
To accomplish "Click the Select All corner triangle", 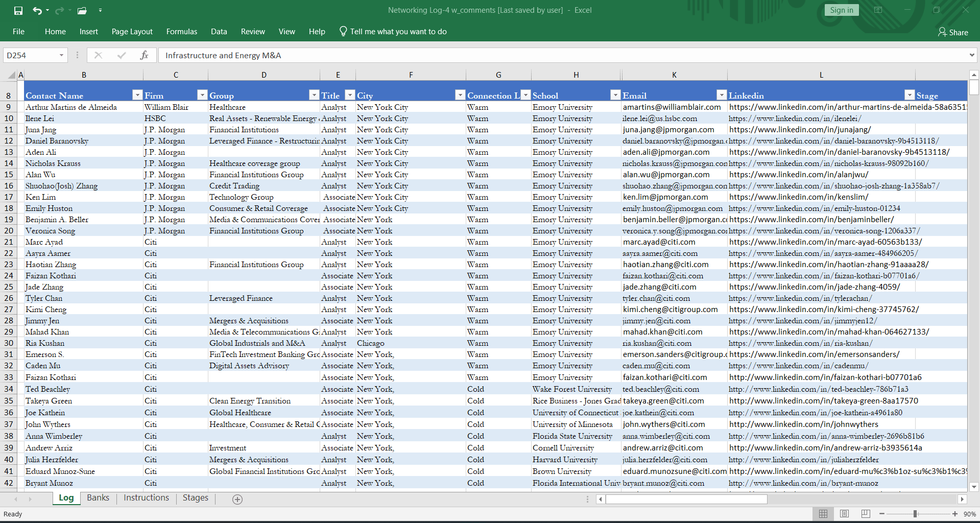I will pos(11,75).
